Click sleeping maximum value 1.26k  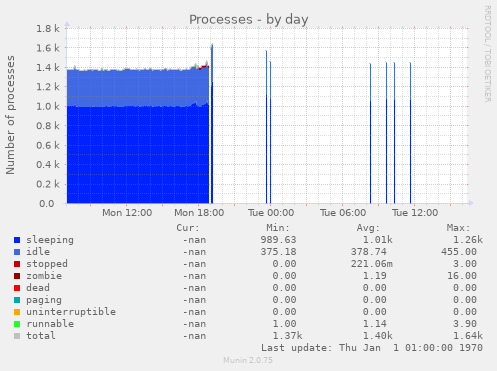pos(468,240)
